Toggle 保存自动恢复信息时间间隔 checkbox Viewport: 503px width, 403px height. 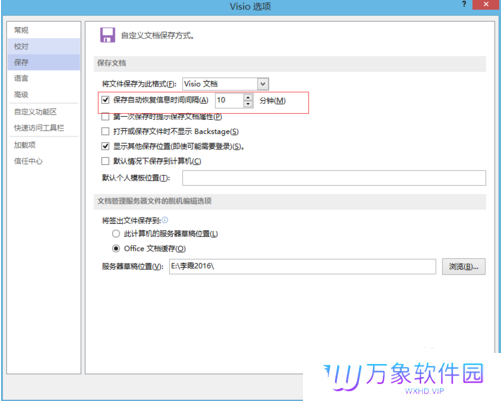click(x=105, y=100)
